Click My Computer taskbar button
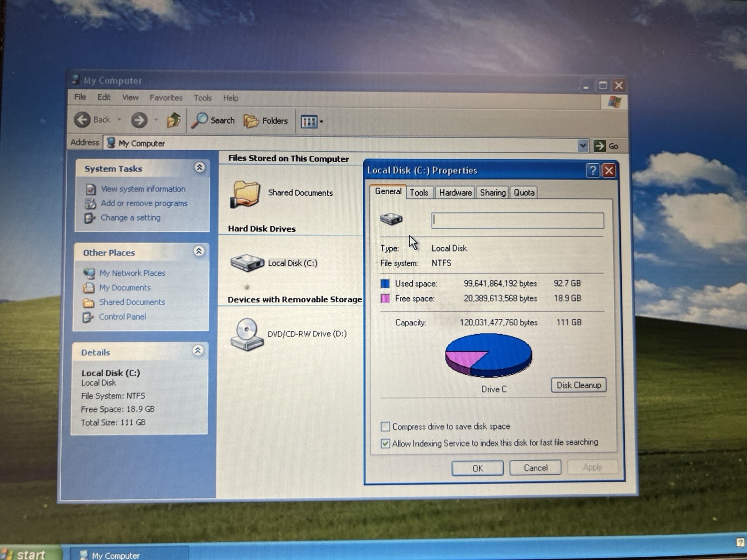The width and height of the screenshot is (747, 560). click(129, 554)
